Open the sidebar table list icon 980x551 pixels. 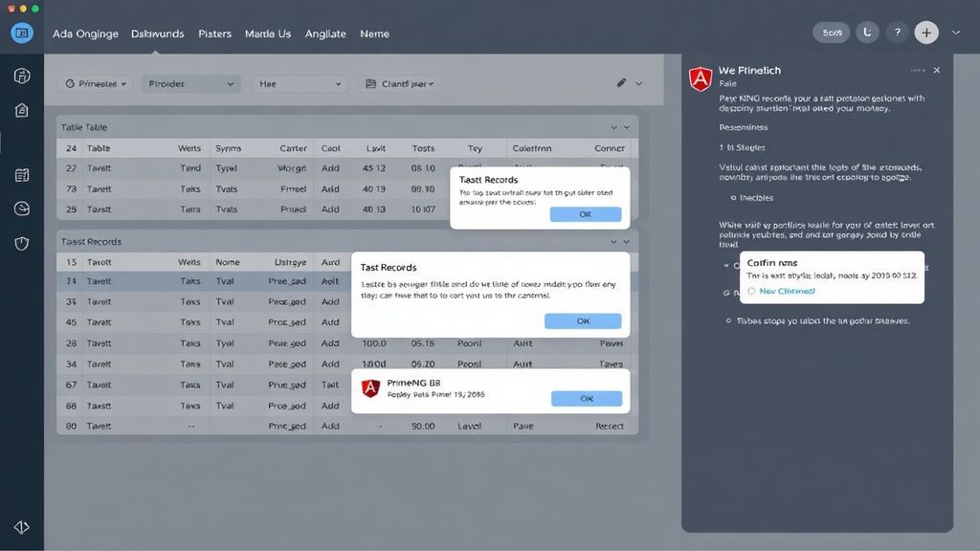[x=22, y=176]
